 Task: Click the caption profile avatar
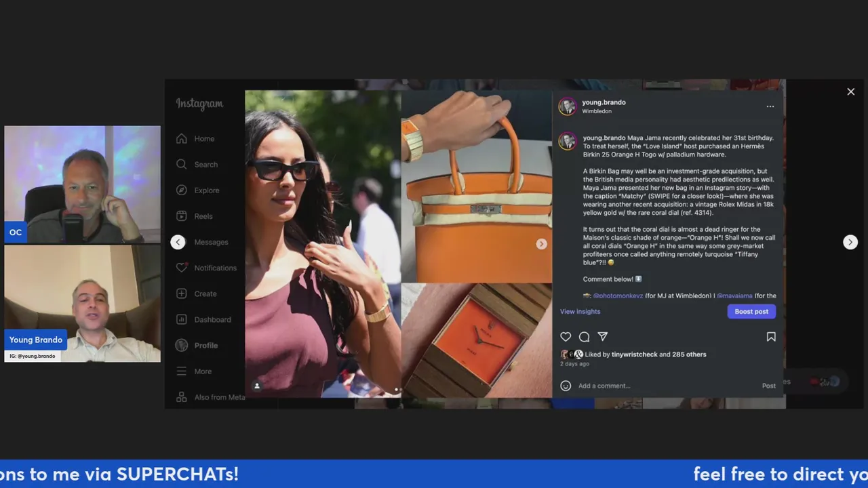pos(567,141)
